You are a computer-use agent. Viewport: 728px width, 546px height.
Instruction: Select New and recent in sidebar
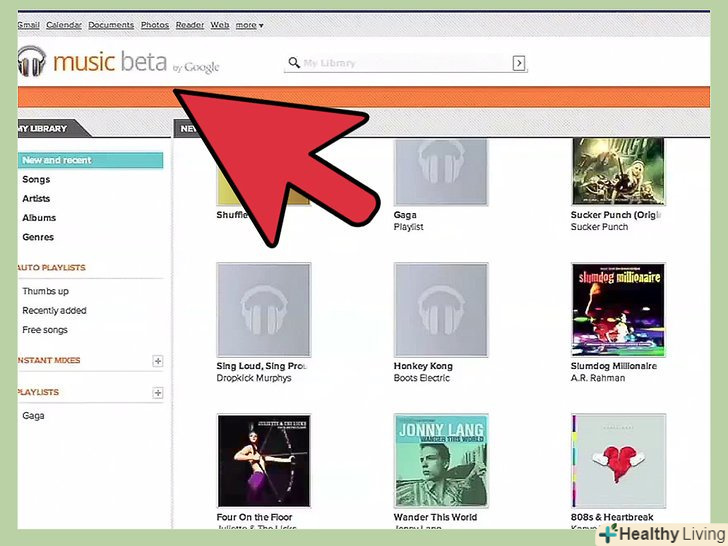pos(91,160)
